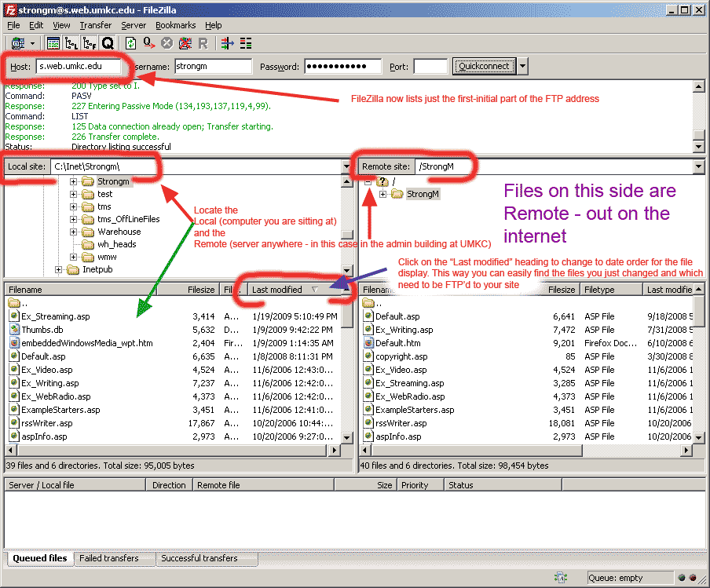
Task: Expand the Warehouse folder node
Action: (x=73, y=232)
